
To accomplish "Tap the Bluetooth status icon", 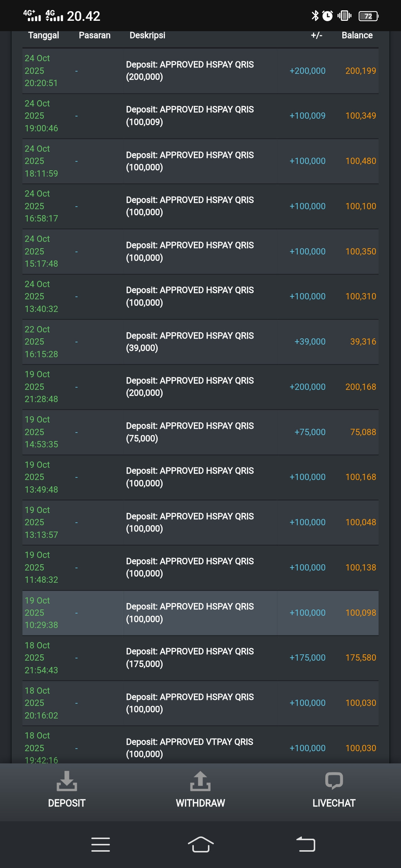I will [x=315, y=16].
